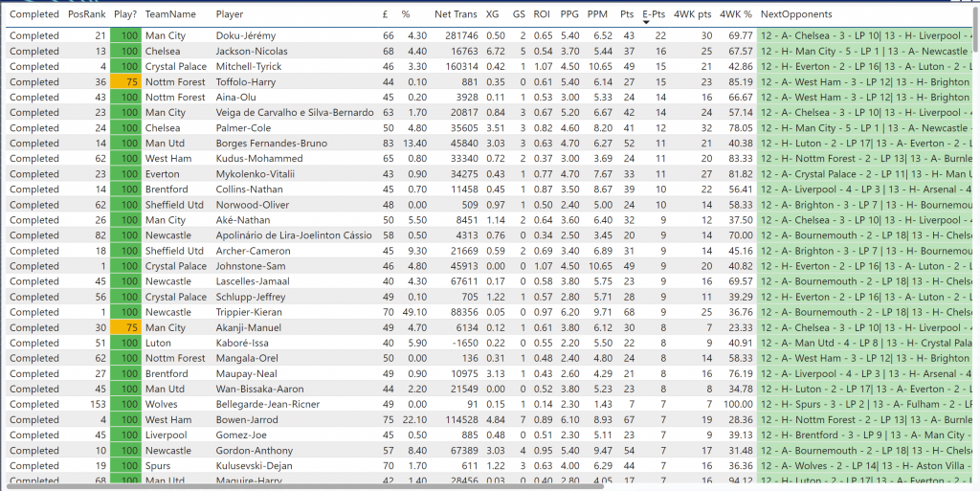
Task: Sort by the TeamName column header
Action: point(170,14)
